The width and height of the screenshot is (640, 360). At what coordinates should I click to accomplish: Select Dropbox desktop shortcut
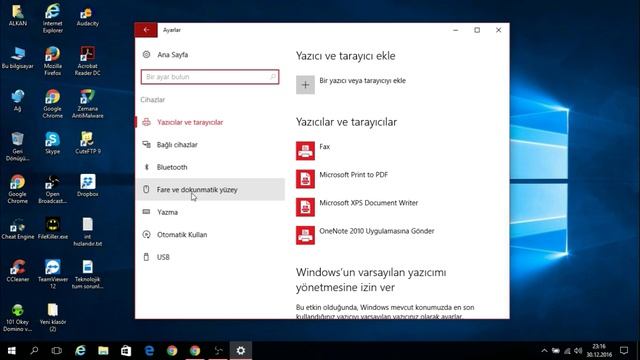(x=87, y=185)
